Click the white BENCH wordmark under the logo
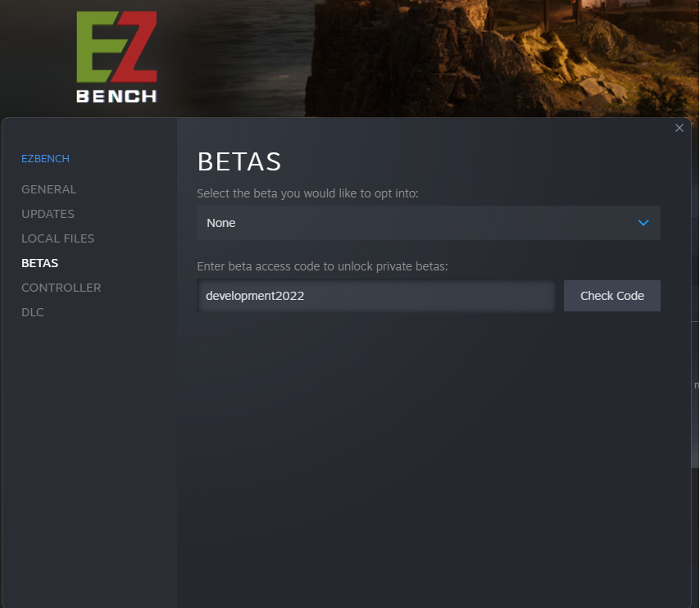 [x=116, y=96]
